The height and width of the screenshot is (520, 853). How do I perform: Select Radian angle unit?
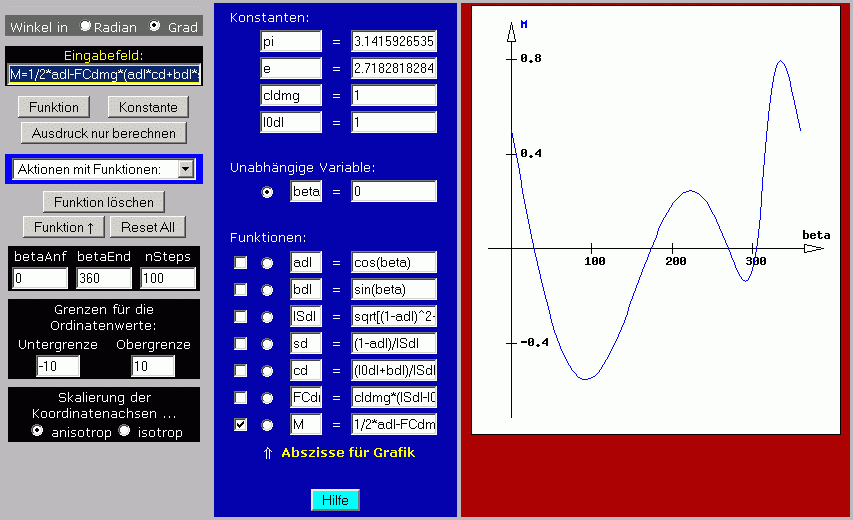tap(86, 27)
